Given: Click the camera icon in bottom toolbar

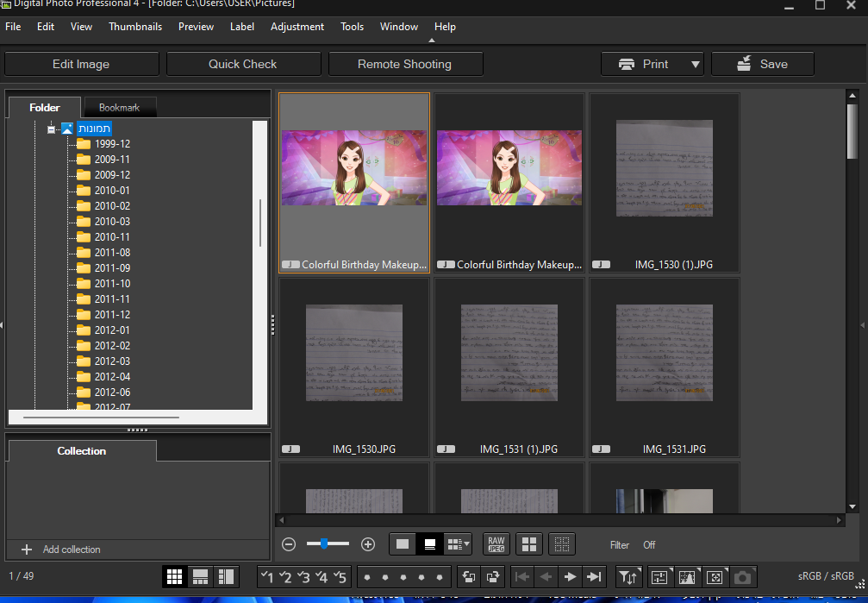Looking at the screenshot, I should pyautogui.click(x=743, y=577).
